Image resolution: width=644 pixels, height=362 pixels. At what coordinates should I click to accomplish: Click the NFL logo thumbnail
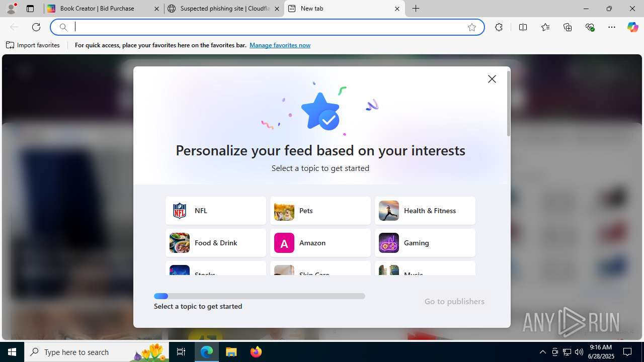point(180,211)
